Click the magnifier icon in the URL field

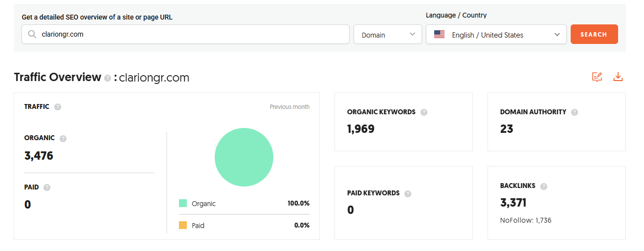[x=32, y=35]
